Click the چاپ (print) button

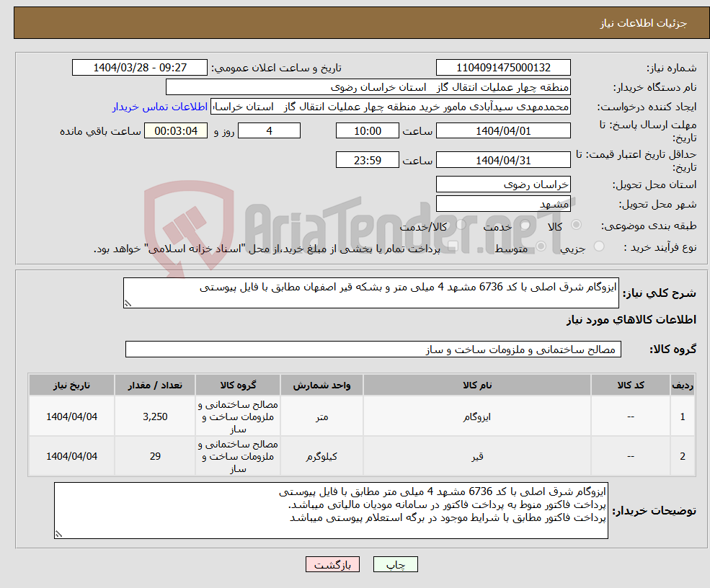click(x=395, y=564)
